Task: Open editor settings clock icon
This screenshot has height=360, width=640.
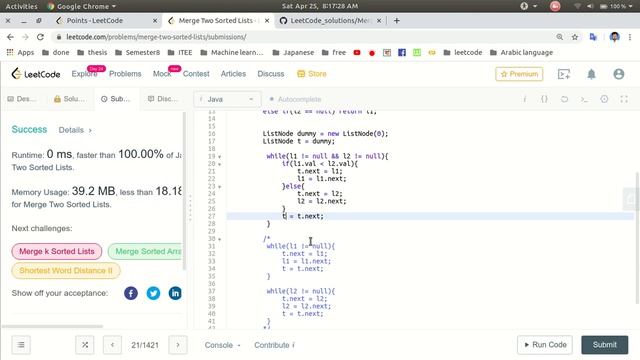Action: pos(604,99)
